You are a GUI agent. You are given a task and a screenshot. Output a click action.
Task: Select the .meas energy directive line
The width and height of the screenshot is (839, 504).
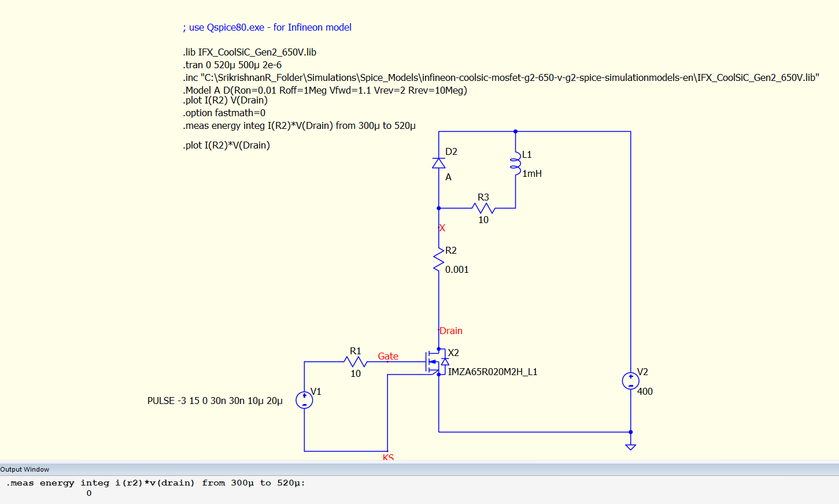coord(300,125)
